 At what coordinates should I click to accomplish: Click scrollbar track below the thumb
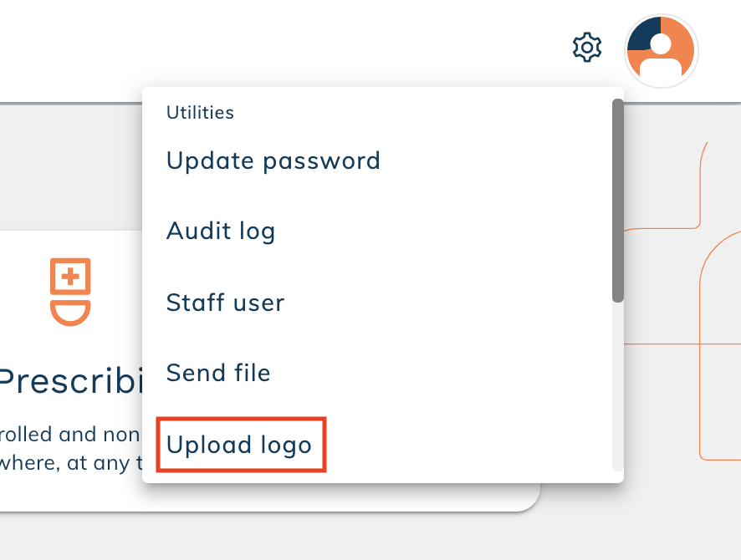pyautogui.click(x=617, y=384)
